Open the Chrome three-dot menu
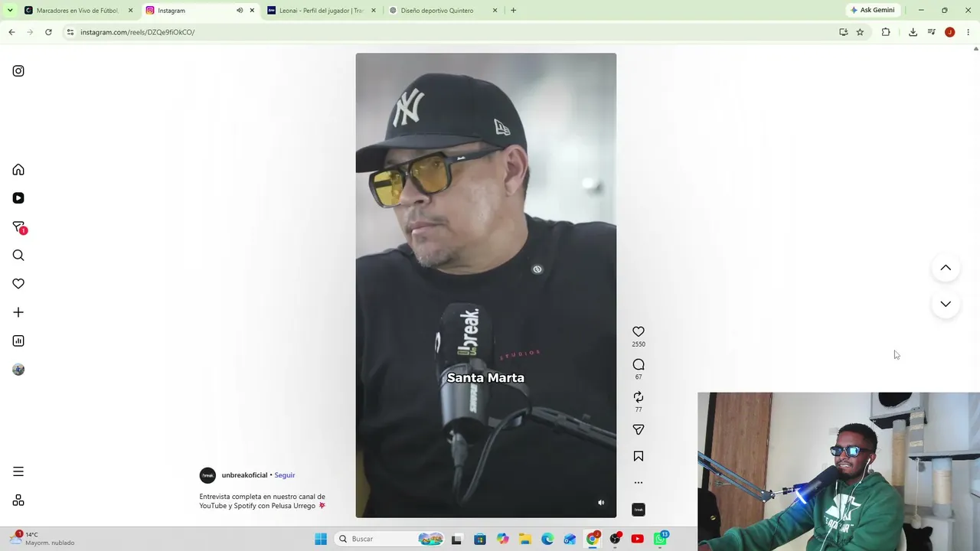The image size is (980, 551). [969, 32]
